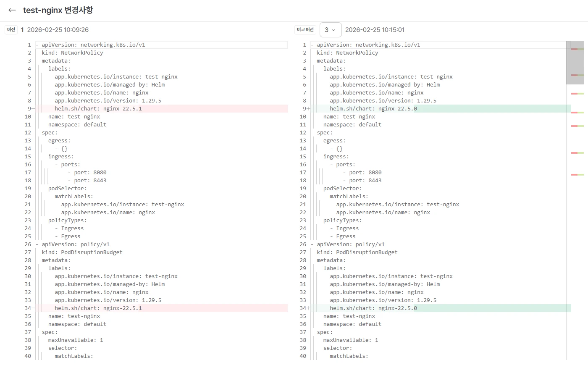Click "selector:" on line 39 of comparison version pane

[x=338, y=348]
